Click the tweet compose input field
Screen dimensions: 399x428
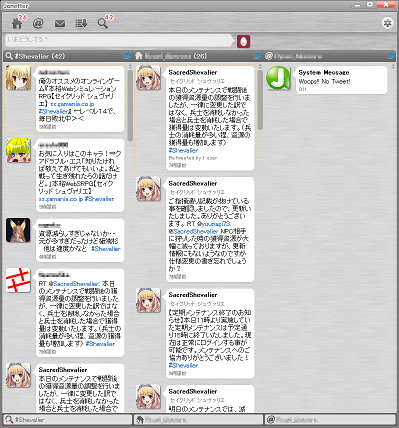point(120,40)
